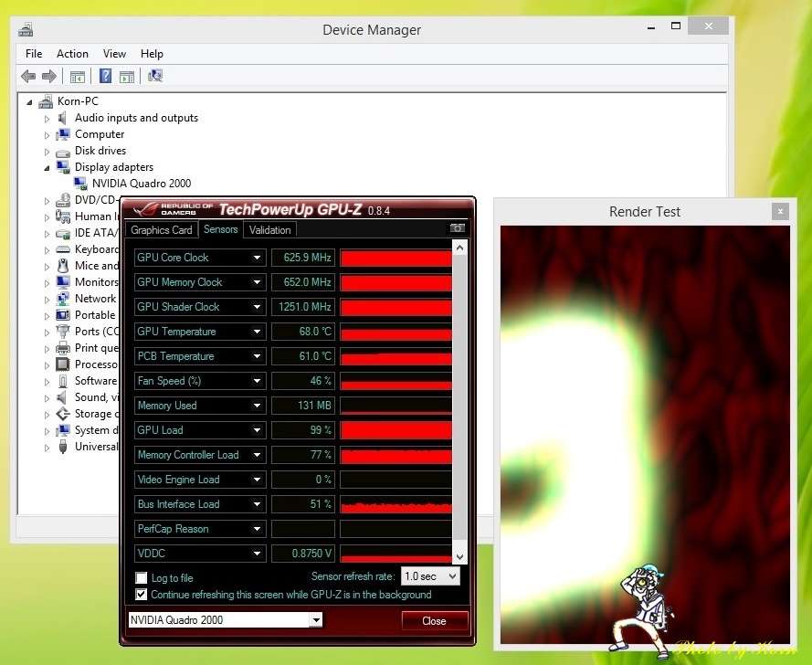Click the Storage controllers icon
The width and height of the screenshot is (812, 665).
pos(63,413)
